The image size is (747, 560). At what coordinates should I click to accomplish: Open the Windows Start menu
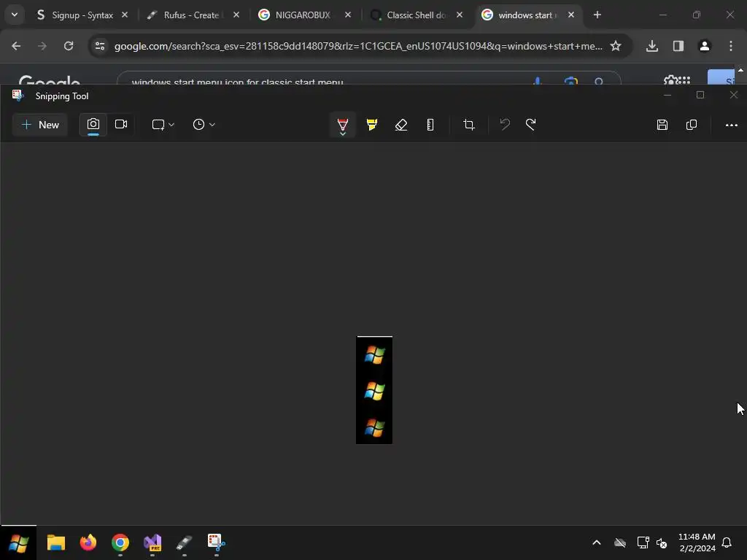[18, 542]
